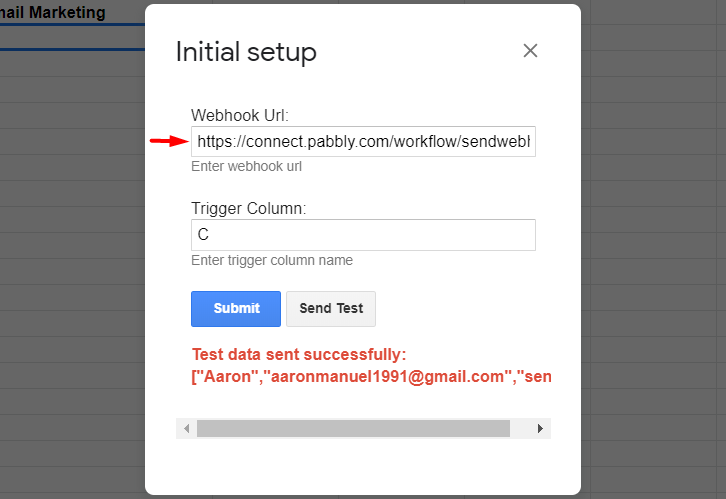Click the aaronmanuel1991@gmail.com text
Viewport: 726px width, 499px height.
point(387,376)
